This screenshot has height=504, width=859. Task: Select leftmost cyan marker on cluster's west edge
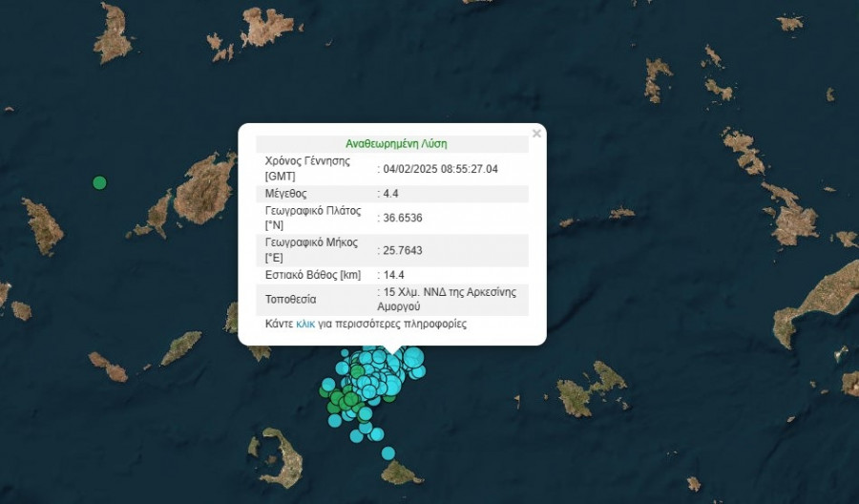328,385
